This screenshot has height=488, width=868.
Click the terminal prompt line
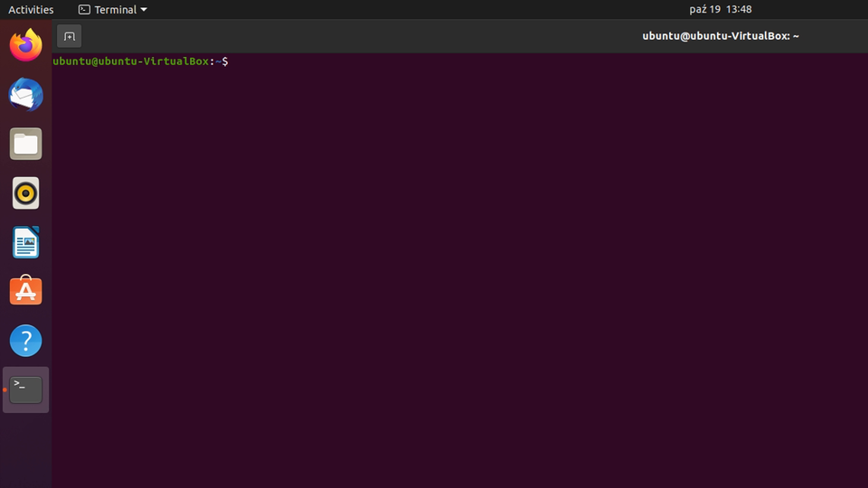click(141, 61)
